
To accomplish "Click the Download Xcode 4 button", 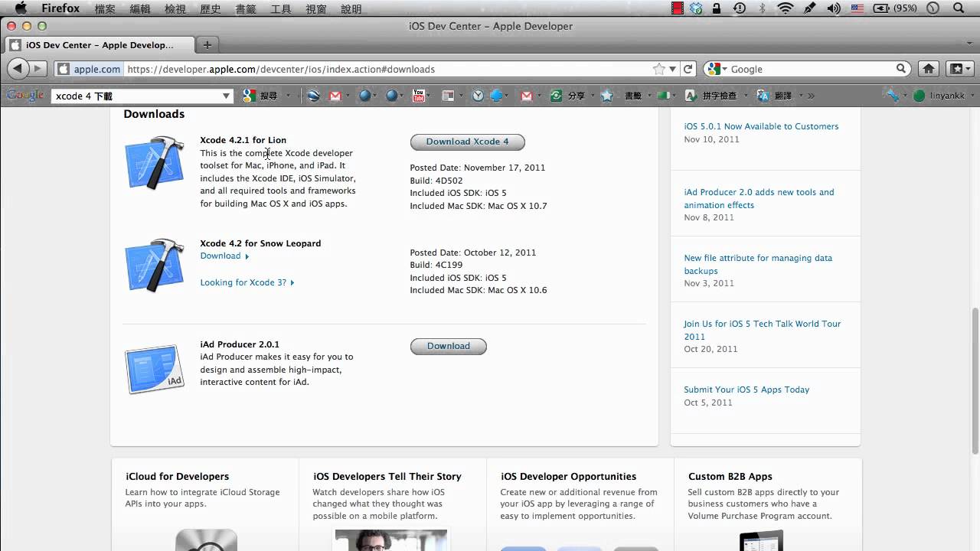I will tap(467, 142).
